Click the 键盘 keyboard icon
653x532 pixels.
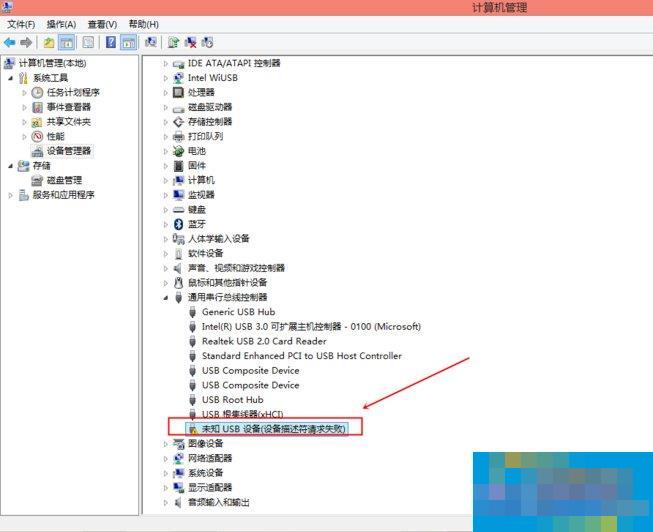(x=179, y=210)
